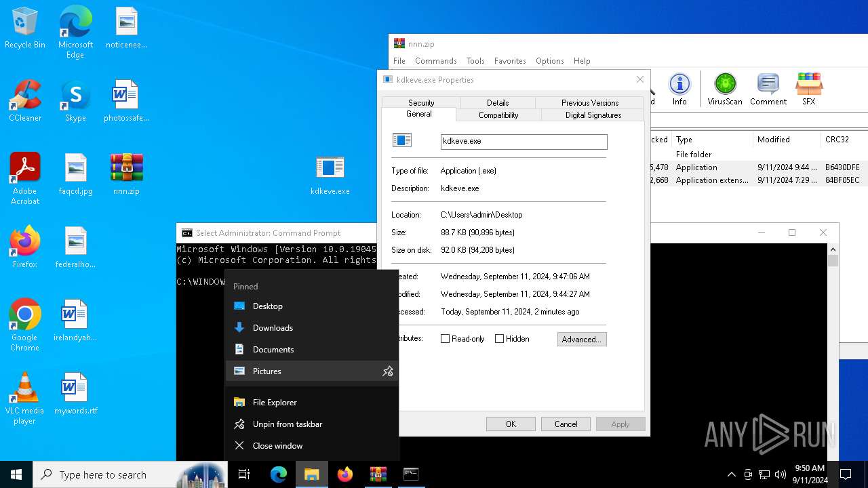Open Skype desktop shortcut
The width and height of the screenshot is (868, 488).
(75, 102)
